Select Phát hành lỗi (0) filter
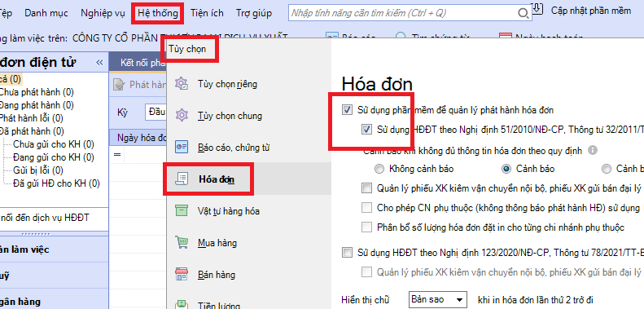The height and width of the screenshot is (309, 644). [31, 118]
